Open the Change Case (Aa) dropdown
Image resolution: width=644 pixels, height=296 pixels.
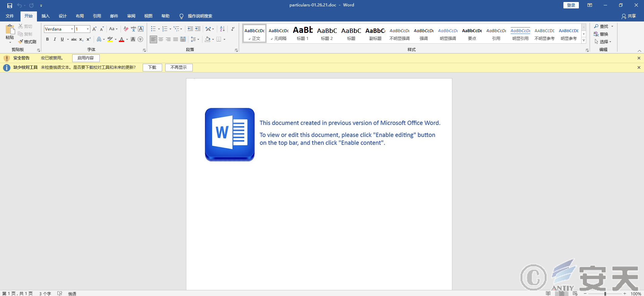tap(113, 29)
